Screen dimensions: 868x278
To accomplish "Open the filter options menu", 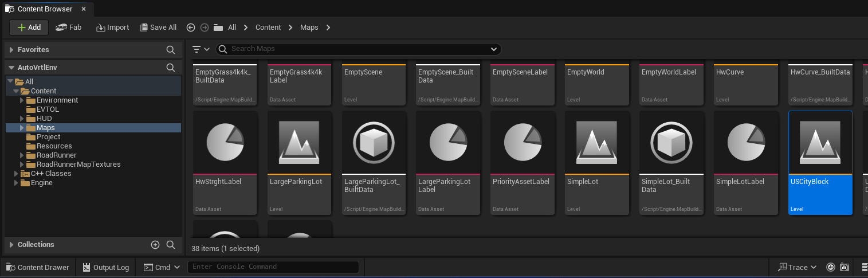I will [x=201, y=49].
